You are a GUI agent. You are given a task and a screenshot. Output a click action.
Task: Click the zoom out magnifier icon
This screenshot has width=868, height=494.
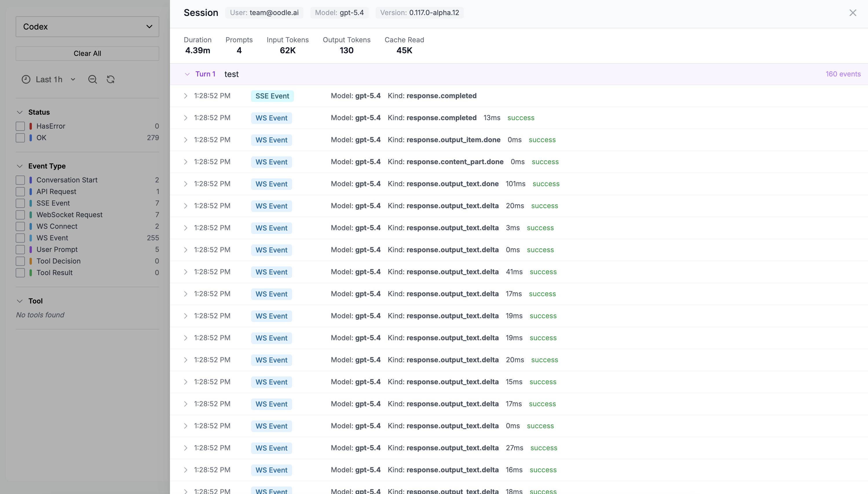click(92, 79)
